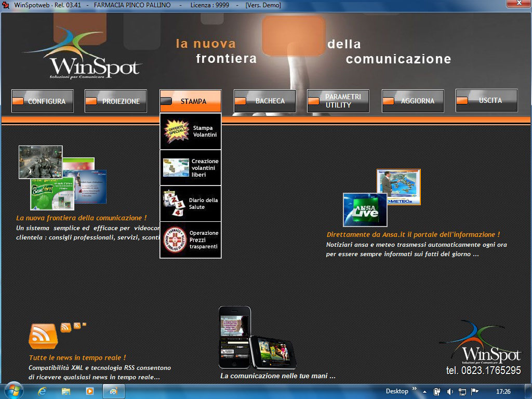This screenshot has height=399, width=532.
Task: Open Internet Explorer from the taskbar
Action: tap(42, 391)
